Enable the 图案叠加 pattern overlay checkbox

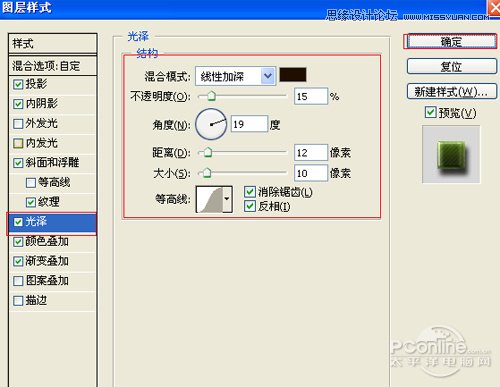[18, 281]
